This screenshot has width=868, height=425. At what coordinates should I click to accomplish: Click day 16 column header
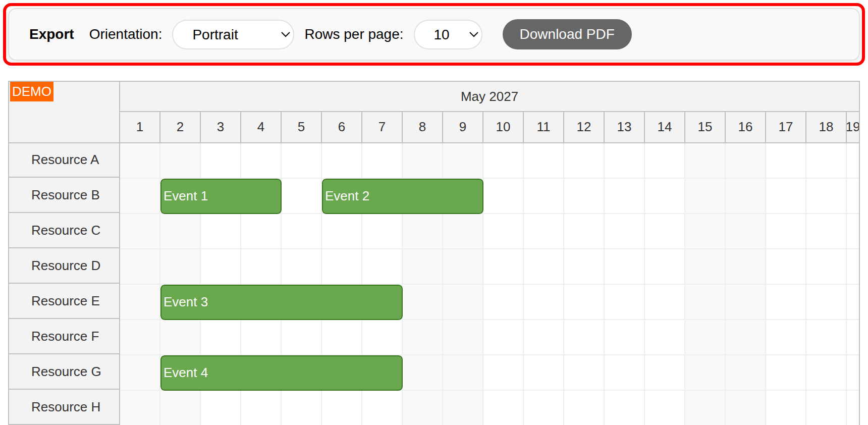pos(745,127)
